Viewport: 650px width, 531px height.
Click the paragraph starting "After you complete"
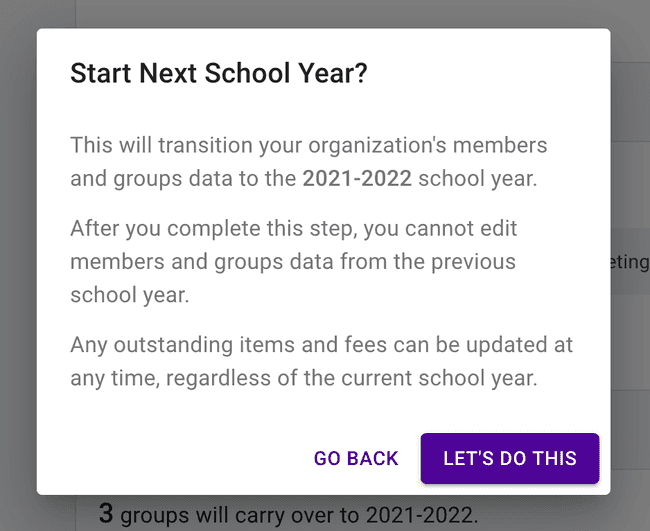point(293,262)
